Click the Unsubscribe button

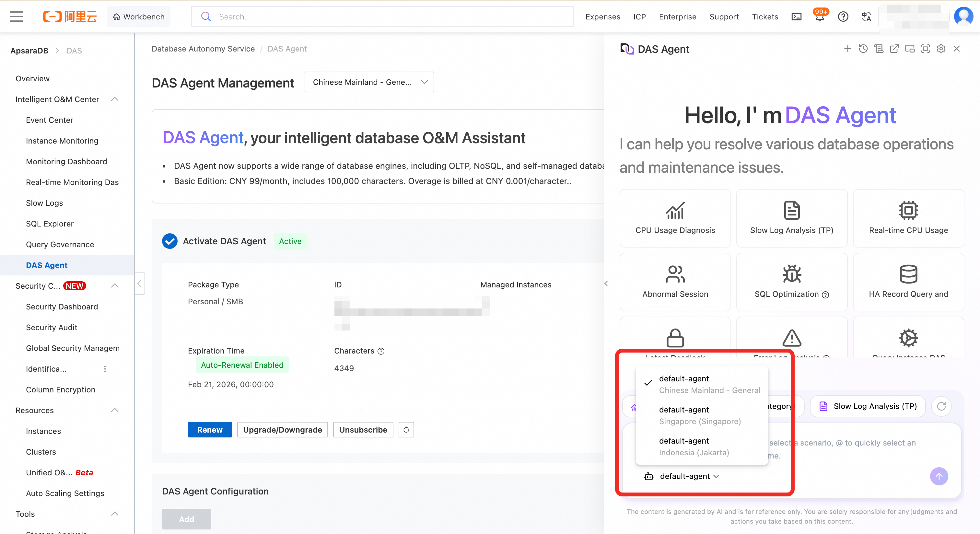pos(363,429)
